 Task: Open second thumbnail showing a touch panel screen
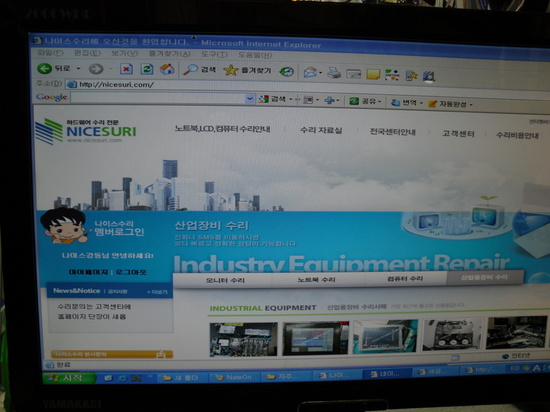(x=315, y=338)
